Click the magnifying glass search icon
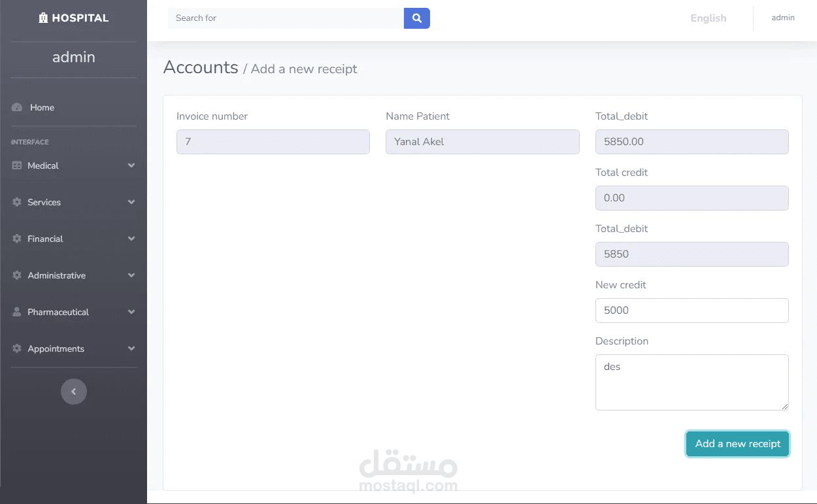Image resolution: width=817 pixels, height=504 pixels. 417,18
